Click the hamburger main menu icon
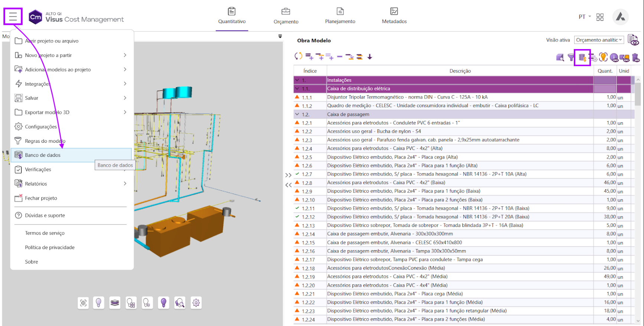This screenshot has height=326, width=644. pyautogui.click(x=13, y=17)
